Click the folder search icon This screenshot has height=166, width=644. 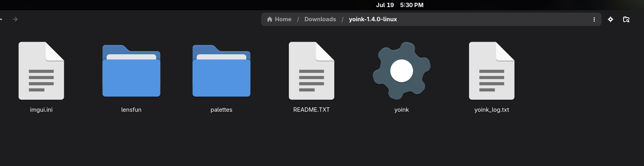tap(626, 19)
